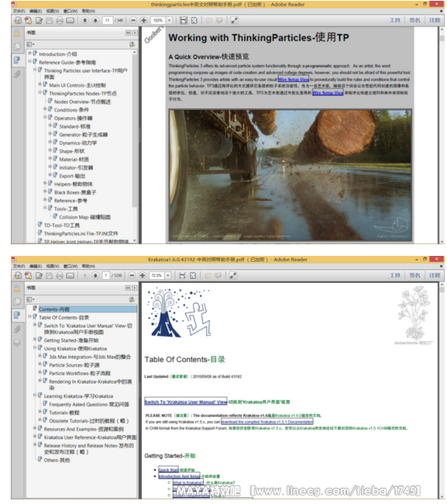Expand the Particle Sources bookmark
This screenshot has width=447, height=504.
40,364
